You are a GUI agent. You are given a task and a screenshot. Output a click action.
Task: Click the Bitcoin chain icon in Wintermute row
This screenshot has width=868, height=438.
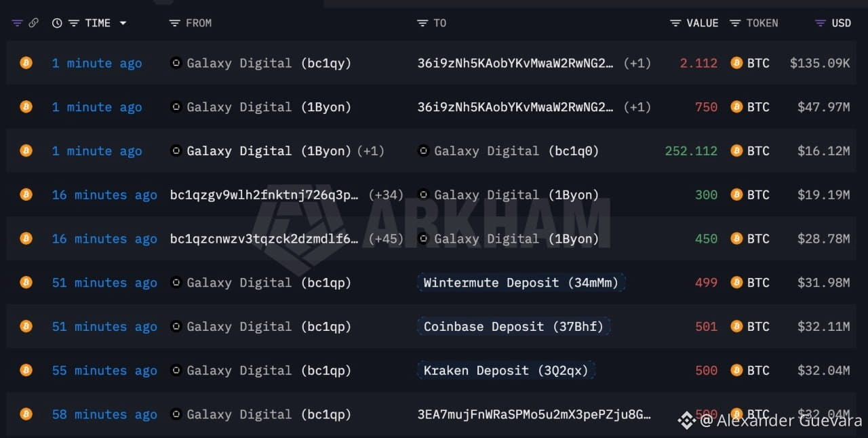[26, 283]
